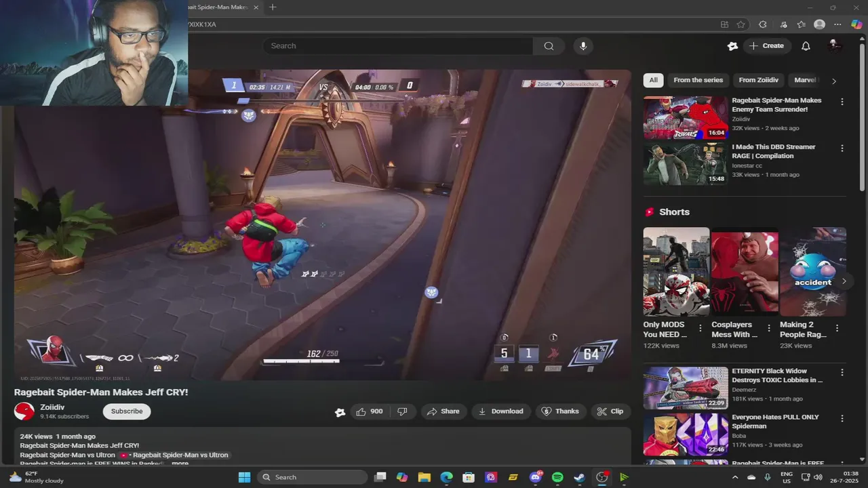Open a new browser tab with plus
The image size is (868, 488).
point(273,7)
